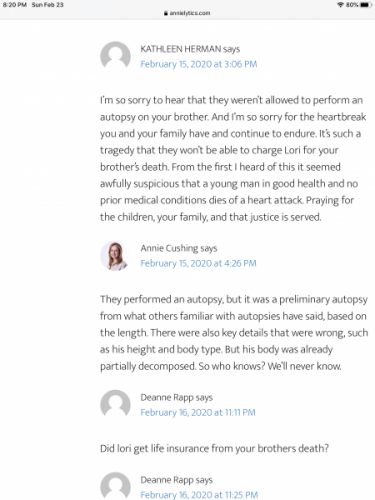Tap the battery indicator icon

tap(366, 5)
